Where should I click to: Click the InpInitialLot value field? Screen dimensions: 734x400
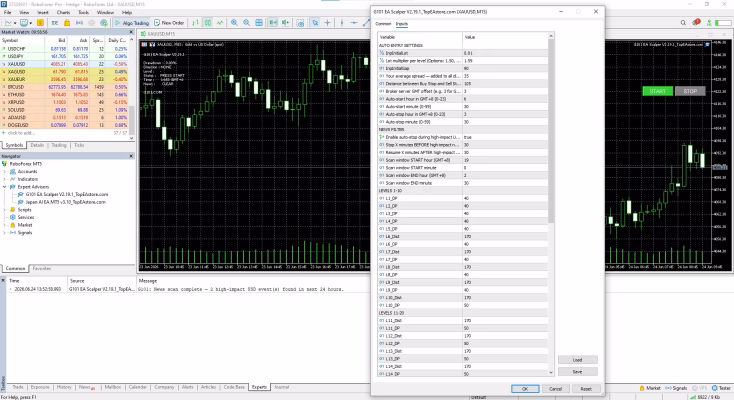(505, 53)
